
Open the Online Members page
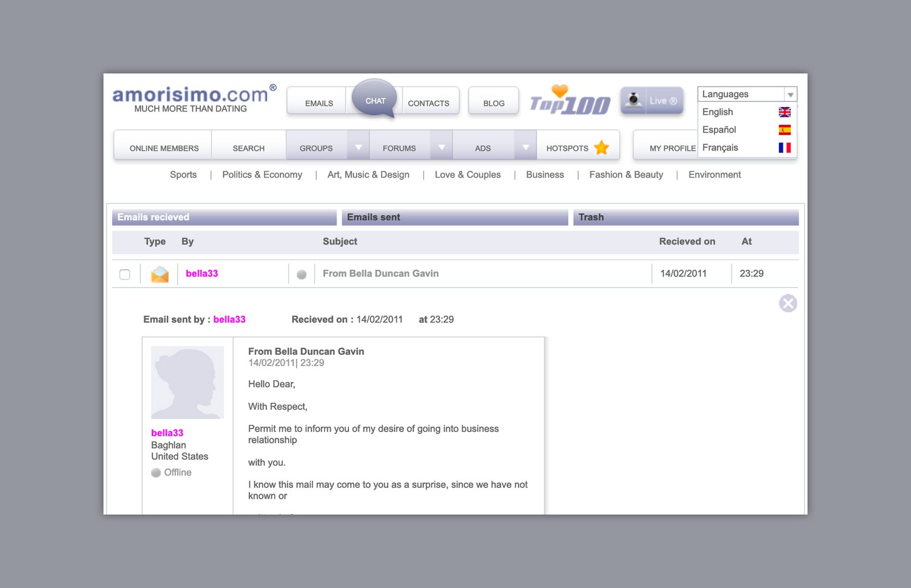pyautogui.click(x=164, y=148)
